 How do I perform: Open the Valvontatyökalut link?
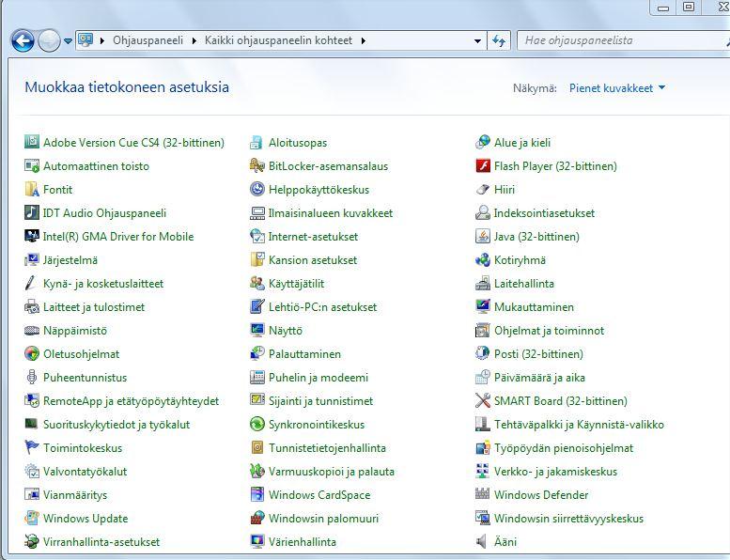click(x=85, y=471)
